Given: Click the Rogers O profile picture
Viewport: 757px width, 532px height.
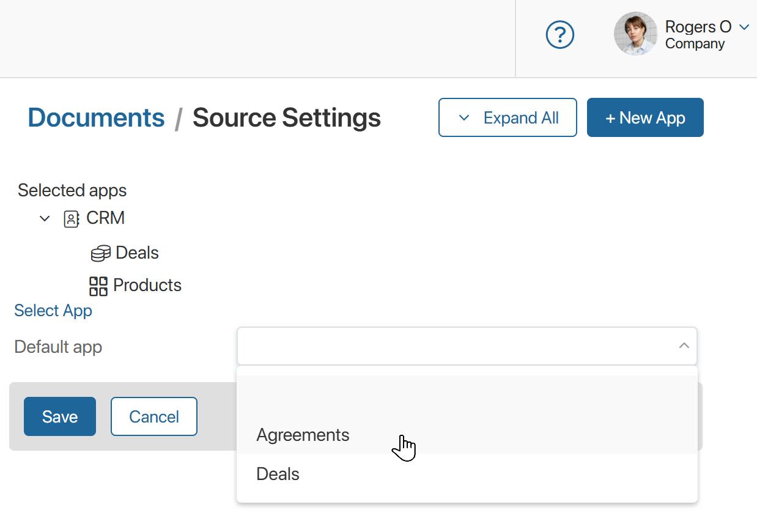Looking at the screenshot, I should (635, 34).
